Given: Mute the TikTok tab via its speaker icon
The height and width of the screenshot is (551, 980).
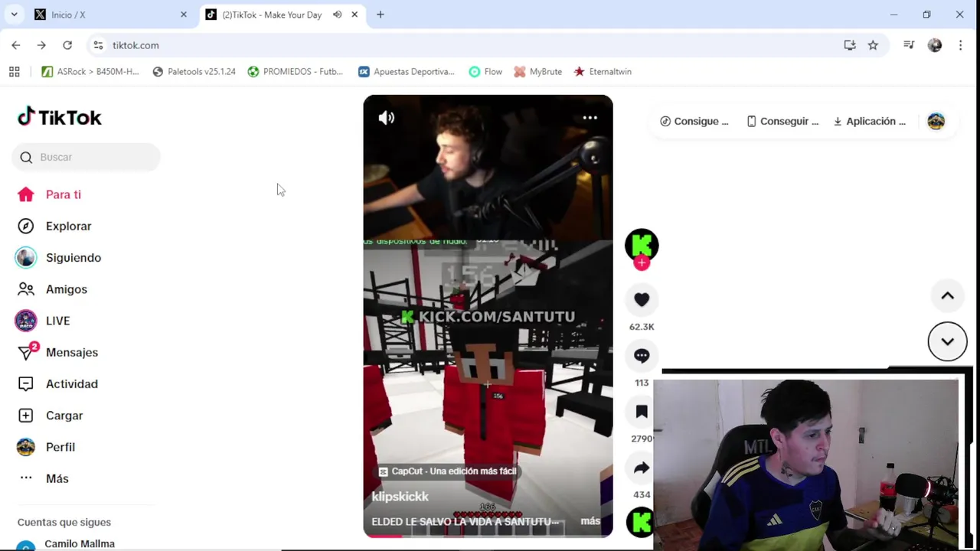Looking at the screenshot, I should coord(337,15).
